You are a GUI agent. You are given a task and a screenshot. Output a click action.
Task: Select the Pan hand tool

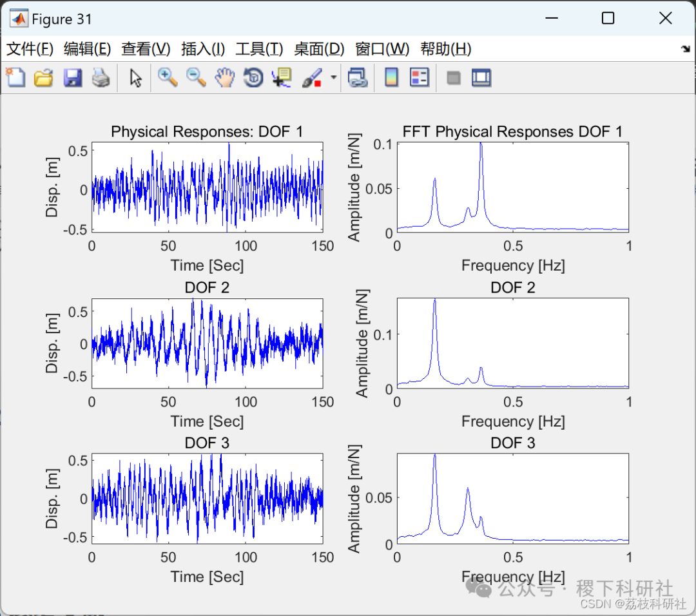pyautogui.click(x=225, y=78)
